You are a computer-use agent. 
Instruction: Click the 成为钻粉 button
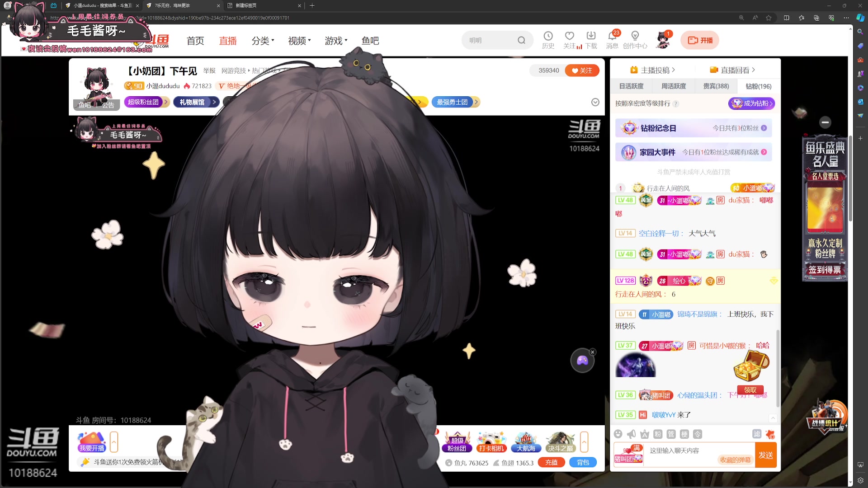[751, 103]
